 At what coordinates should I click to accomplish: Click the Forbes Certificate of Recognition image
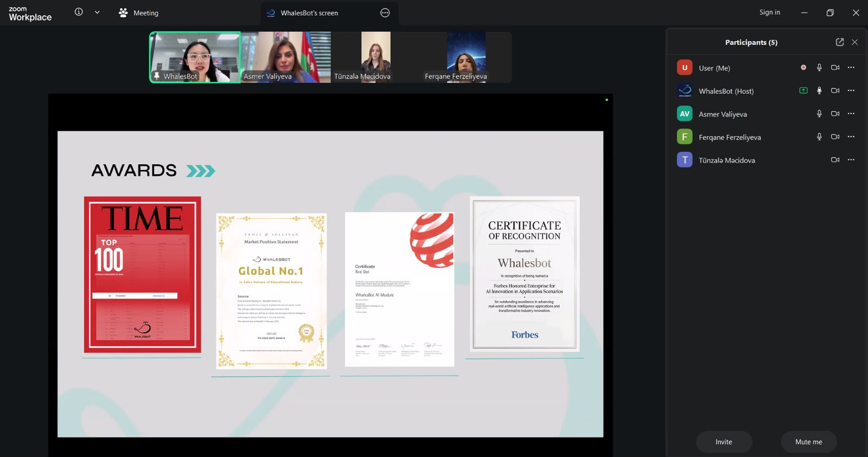point(525,274)
